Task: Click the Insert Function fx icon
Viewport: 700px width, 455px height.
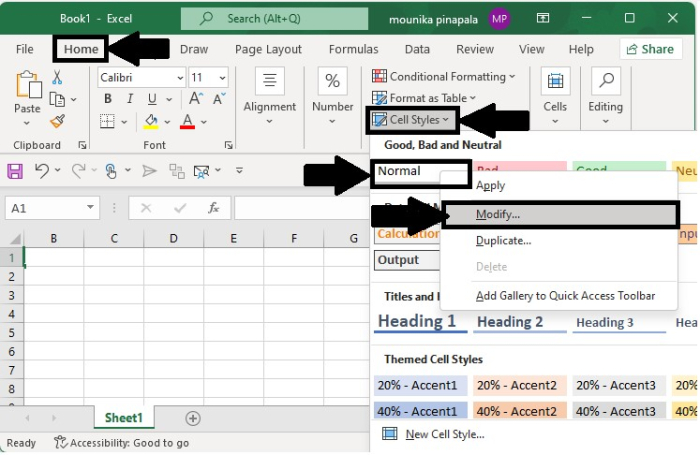Action: tap(213, 208)
